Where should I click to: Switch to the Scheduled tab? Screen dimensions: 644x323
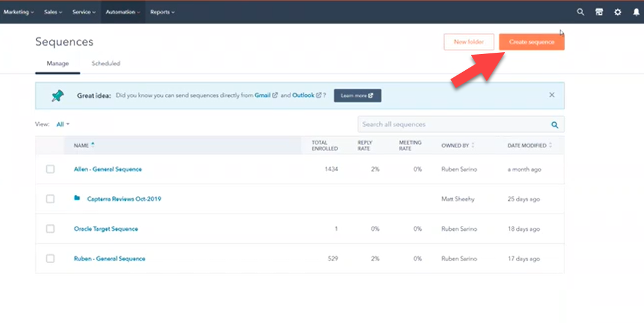(106, 63)
